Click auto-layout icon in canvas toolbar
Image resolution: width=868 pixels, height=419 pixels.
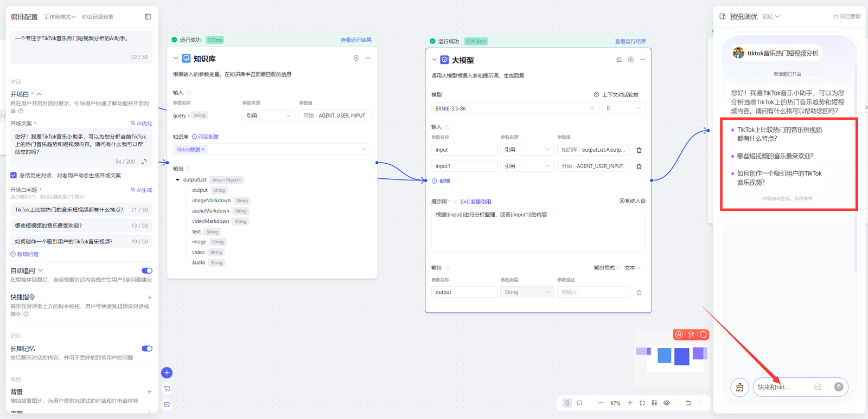(654, 403)
